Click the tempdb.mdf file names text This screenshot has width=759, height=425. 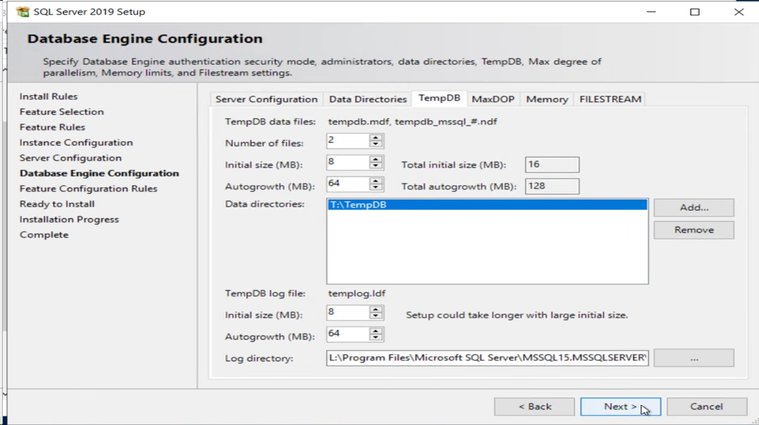(412, 121)
